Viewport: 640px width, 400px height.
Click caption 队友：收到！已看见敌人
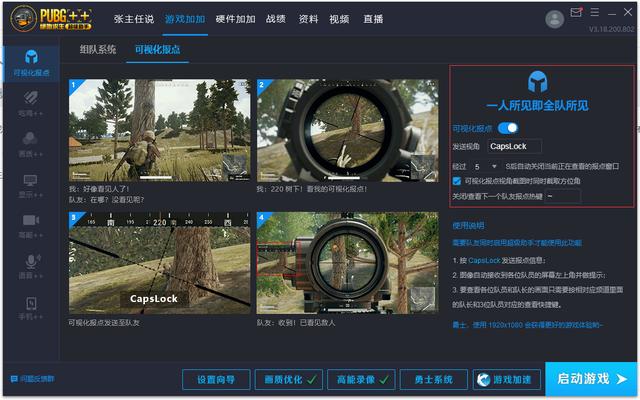[x=296, y=323]
